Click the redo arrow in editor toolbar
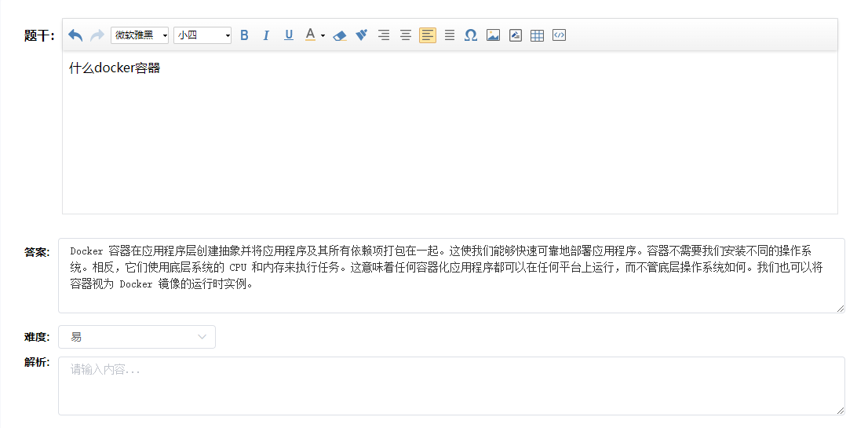This screenshot has width=868, height=428. [x=97, y=35]
